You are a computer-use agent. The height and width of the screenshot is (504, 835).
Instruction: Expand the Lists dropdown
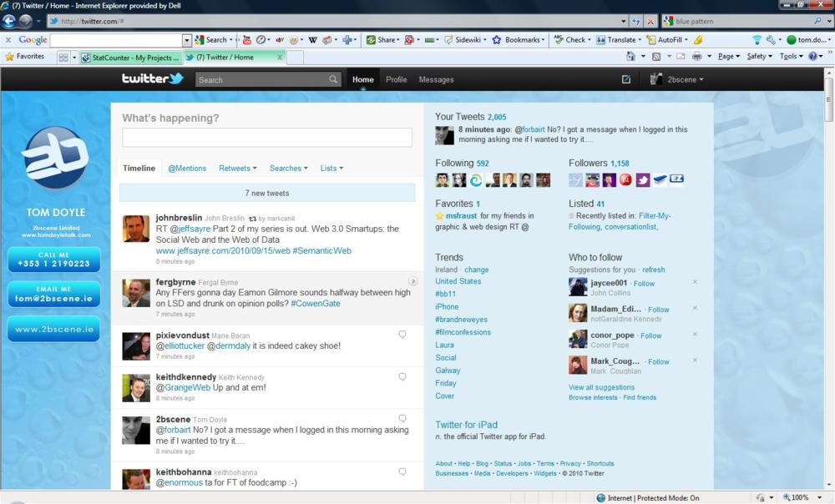(331, 169)
